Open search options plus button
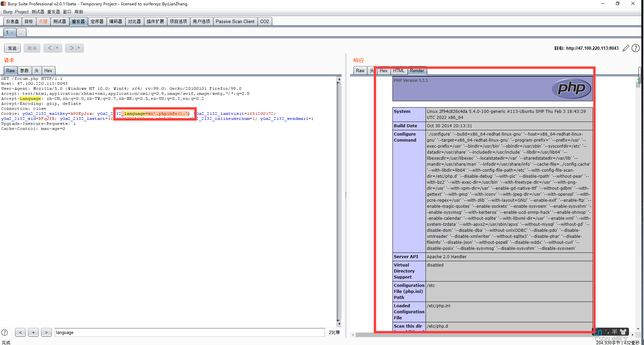This screenshot has height=345, width=644. (33, 332)
